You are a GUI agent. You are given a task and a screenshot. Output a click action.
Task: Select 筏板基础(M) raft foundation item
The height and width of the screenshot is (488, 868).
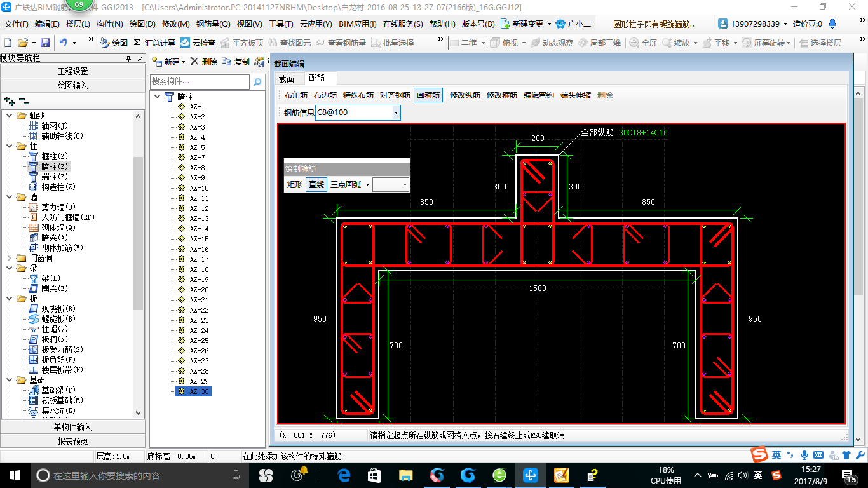point(56,400)
